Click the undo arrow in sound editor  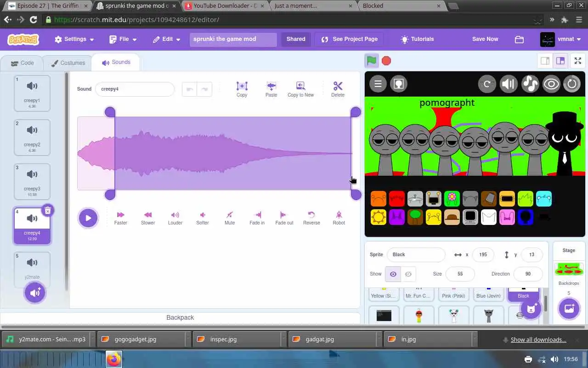tap(189, 89)
